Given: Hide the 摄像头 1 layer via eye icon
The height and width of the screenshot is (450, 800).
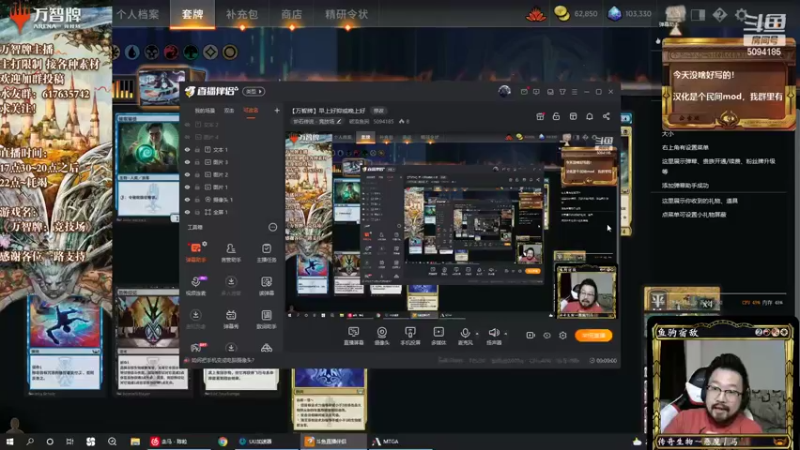Looking at the screenshot, I should (x=187, y=199).
